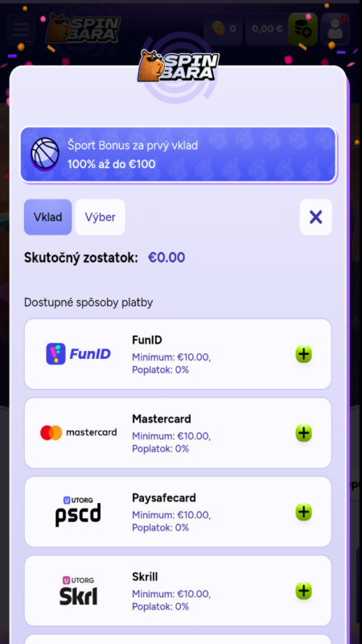Click Mastercard green plus icon
This screenshot has height=644, width=362.
pos(304,433)
